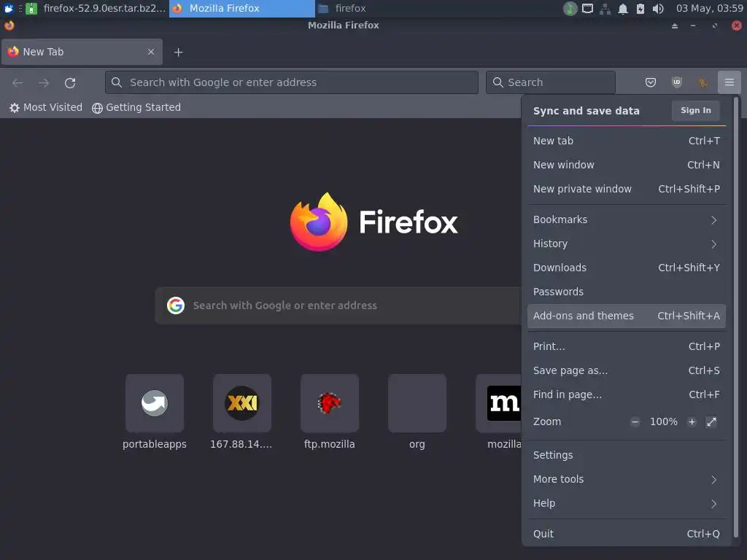Click the magnifier in the Search box
The width and height of the screenshot is (747, 560).
coord(498,82)
